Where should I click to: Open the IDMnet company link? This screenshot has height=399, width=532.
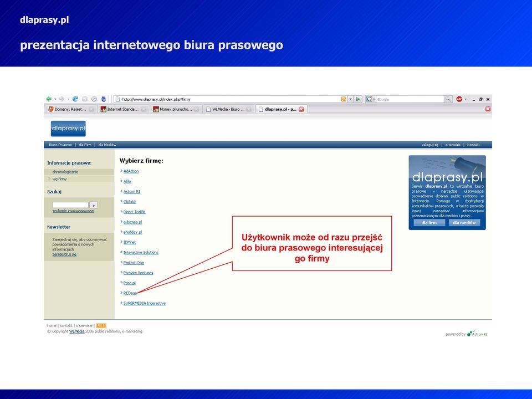coord(130,243)
